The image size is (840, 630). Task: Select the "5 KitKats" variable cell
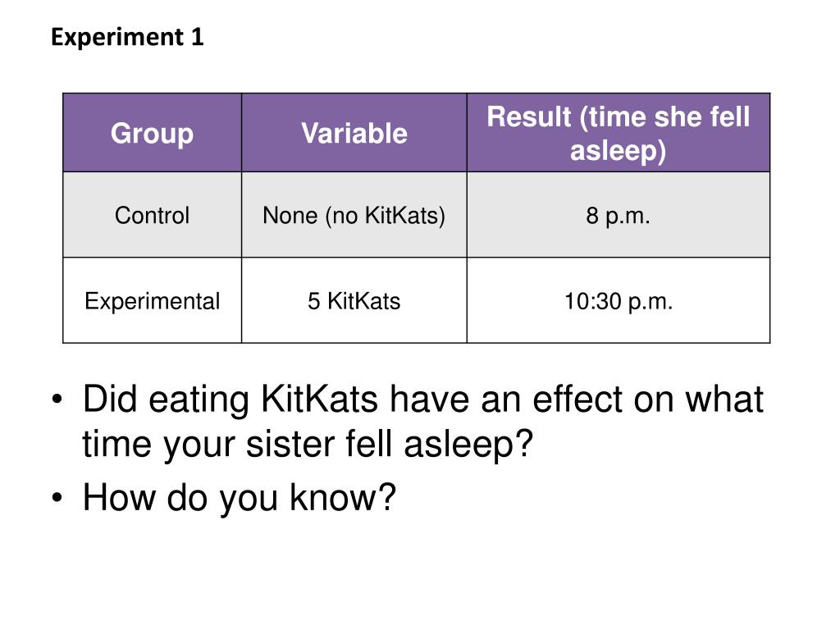click(x=354, y=301)
